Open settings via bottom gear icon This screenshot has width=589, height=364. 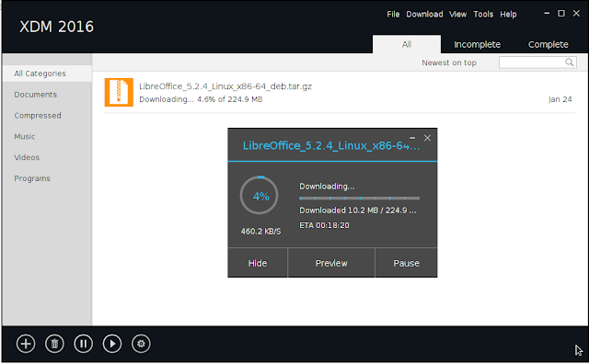coord(141,344)
